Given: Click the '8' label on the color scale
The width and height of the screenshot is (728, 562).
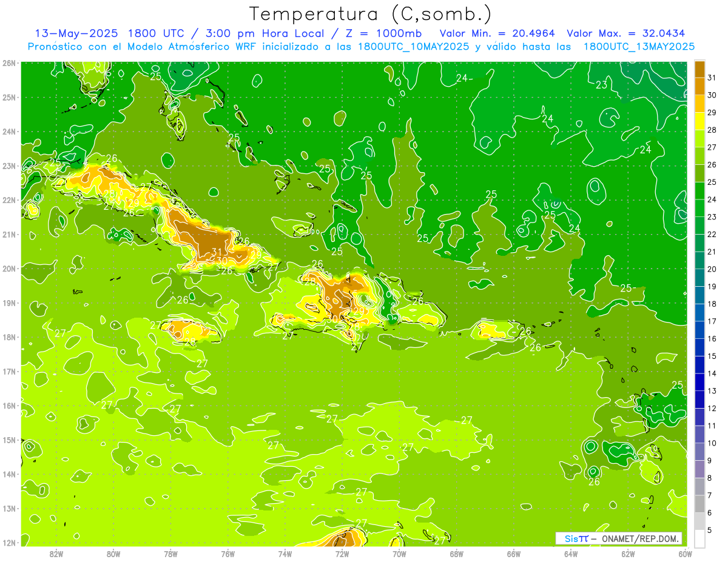Looking at the screenshot, I should [x=710, y=478].
